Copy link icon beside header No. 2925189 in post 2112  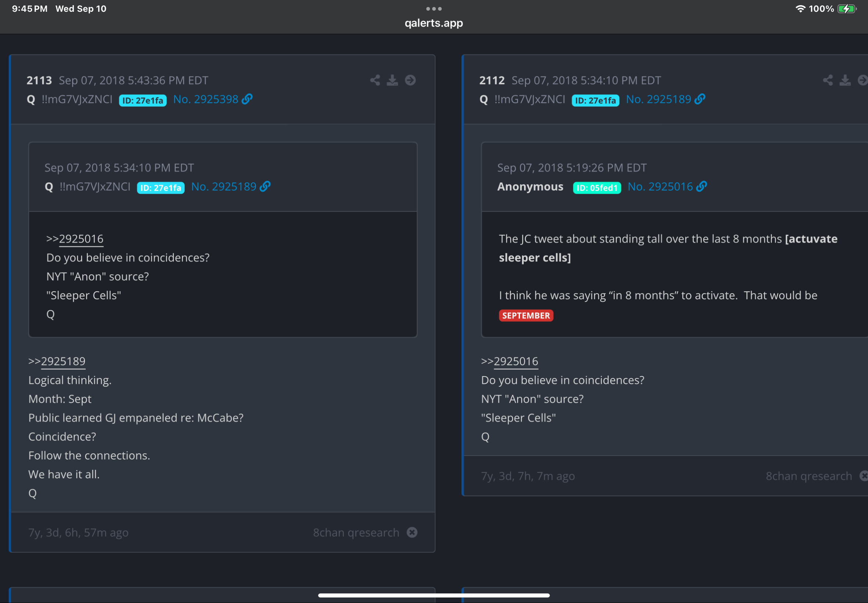[x=700, y=99]
